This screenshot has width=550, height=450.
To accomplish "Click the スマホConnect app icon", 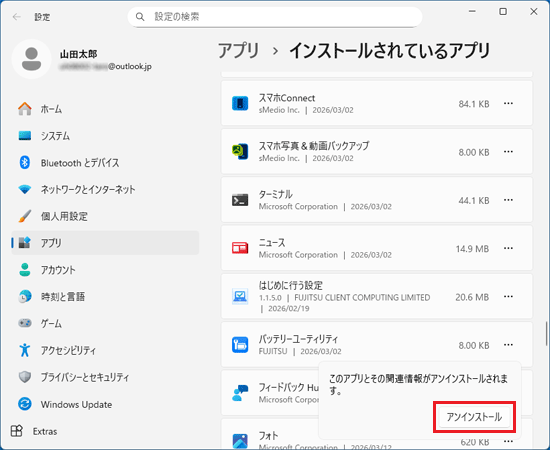I will click(240, 103).
